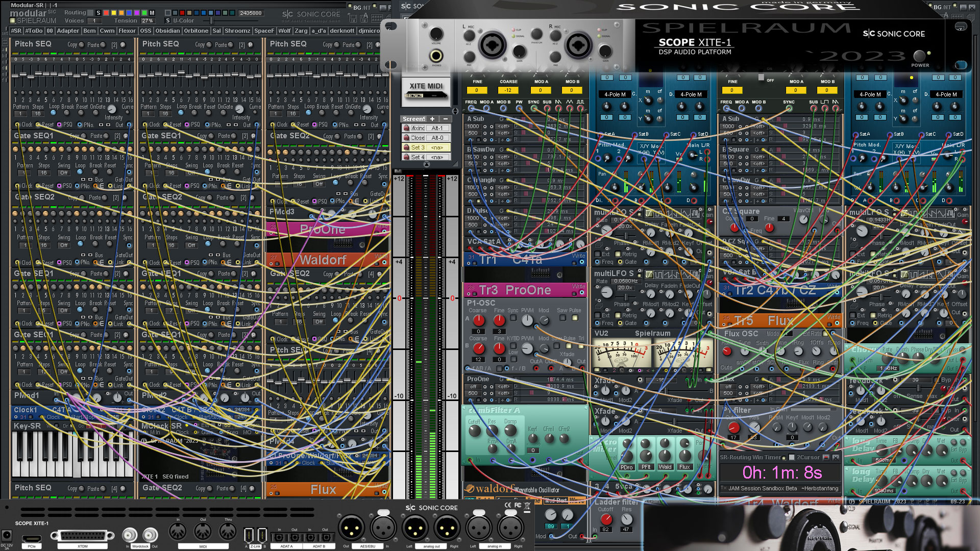Select the Set 3 screen set
The height and width of the screenshot is (551, 980).
point(427,147)
